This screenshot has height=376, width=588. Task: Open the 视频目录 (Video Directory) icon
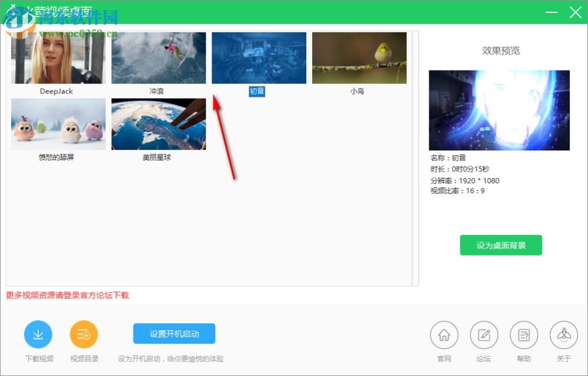tap(83, 333)
